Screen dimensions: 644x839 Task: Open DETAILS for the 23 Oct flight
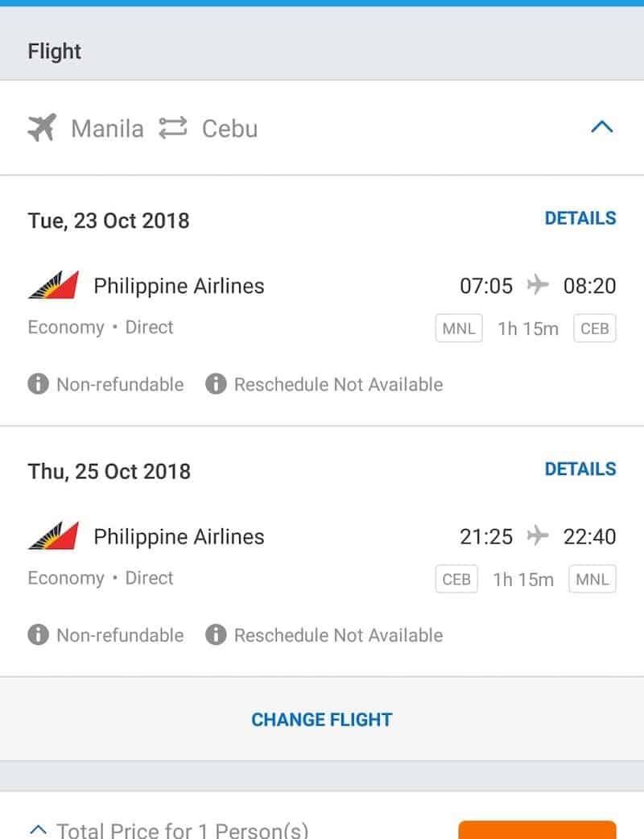click(x=580, y=218)
